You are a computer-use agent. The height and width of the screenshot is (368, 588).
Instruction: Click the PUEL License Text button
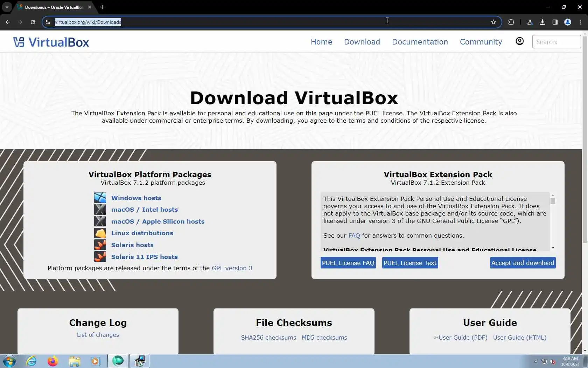coord(410,263)
